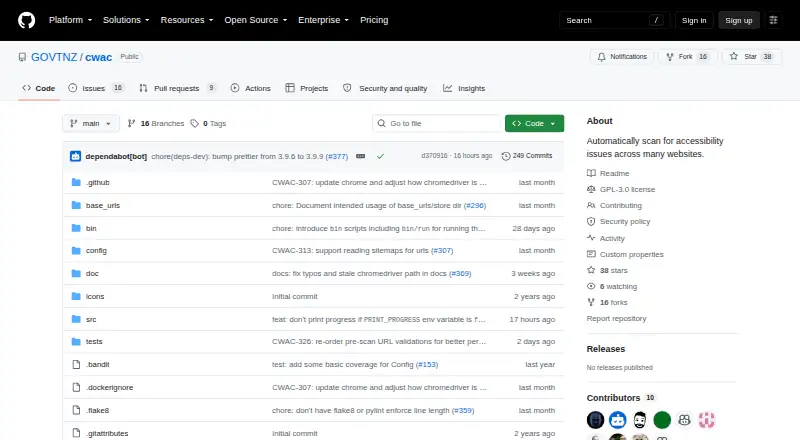View the 16 Branches link

pos(156,124)
